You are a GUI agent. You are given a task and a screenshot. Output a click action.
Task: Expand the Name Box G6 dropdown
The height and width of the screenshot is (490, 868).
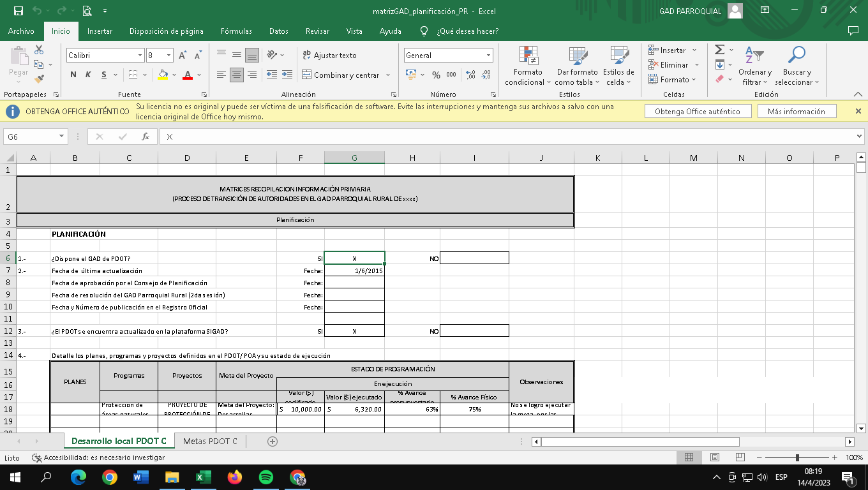[x=62, y=137]
